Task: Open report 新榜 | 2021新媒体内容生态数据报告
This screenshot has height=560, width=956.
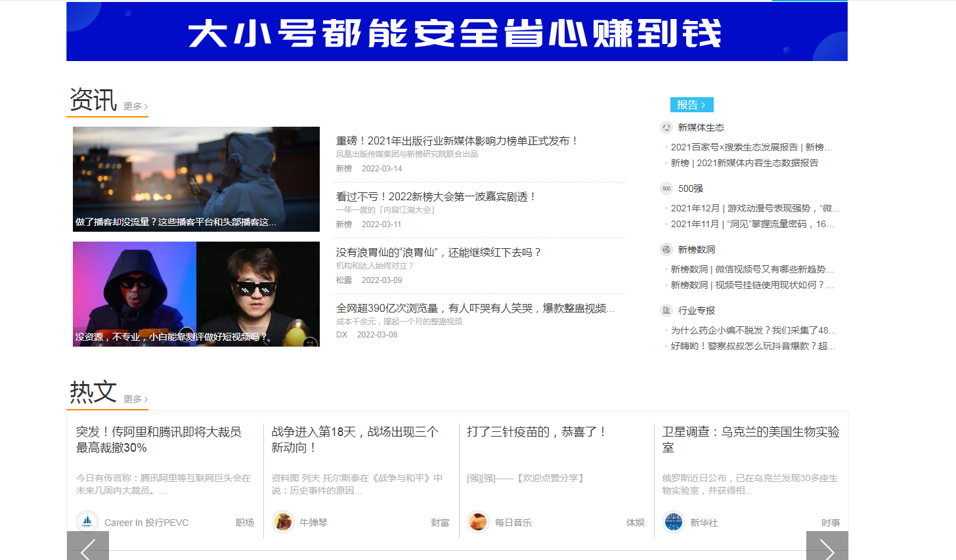Action: coord(744,163)
